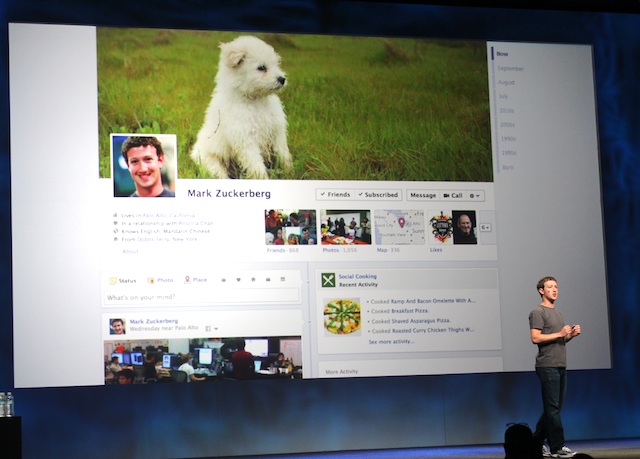The height and width of the screenshot is (459, 640).
Task: Select the Photo tab in the composer
Action: 160,280
